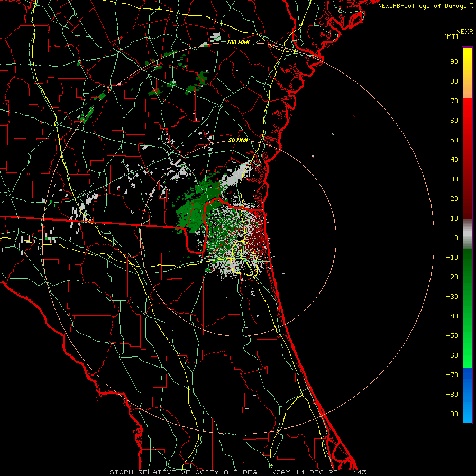Click the STORM RELATIVE VELOCITY caption text

coord(164,472)
